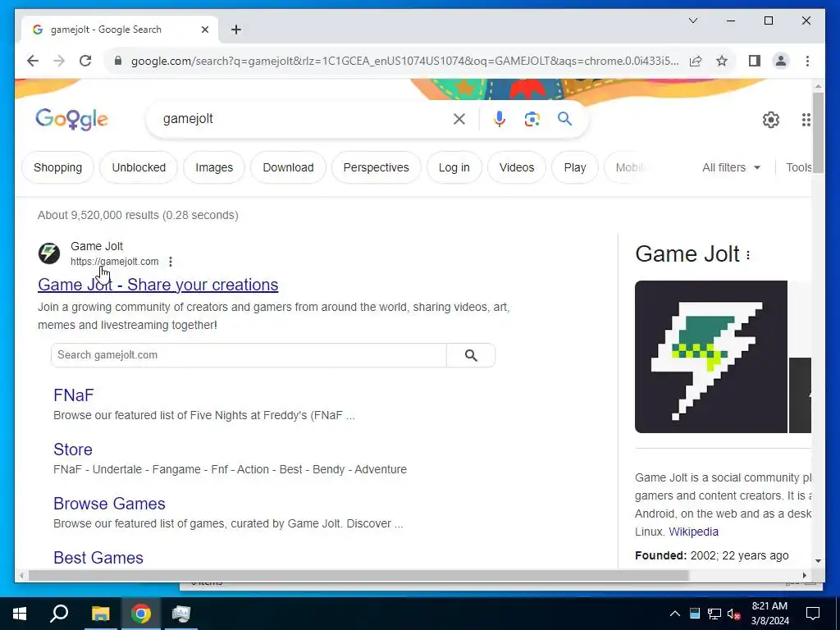The image size is (840, 630).
Task: Open File Explorer from the taskbar
Action: click(100, 614)
